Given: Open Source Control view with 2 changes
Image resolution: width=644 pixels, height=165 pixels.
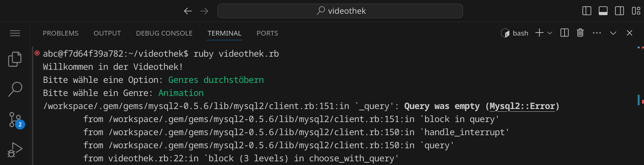Looking at the screenshot, I should point(15,119).
